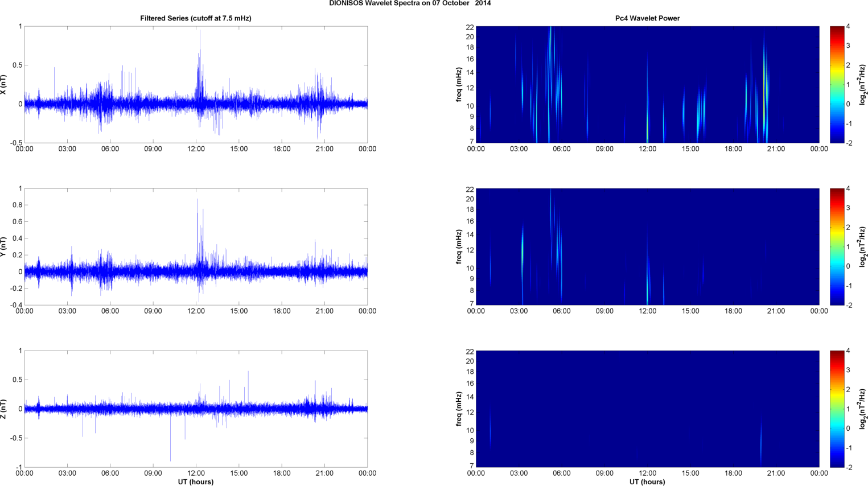This screenshot has width=868, height=486.
Task: Click the log2(nT²/Hz) label of bottom colorbar
Action: pos(862,409)
